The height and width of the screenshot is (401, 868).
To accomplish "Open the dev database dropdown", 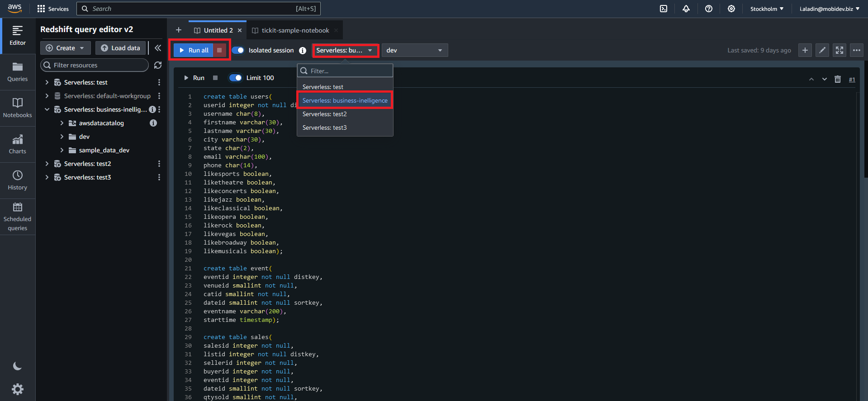I will click(x=415, y=50).
